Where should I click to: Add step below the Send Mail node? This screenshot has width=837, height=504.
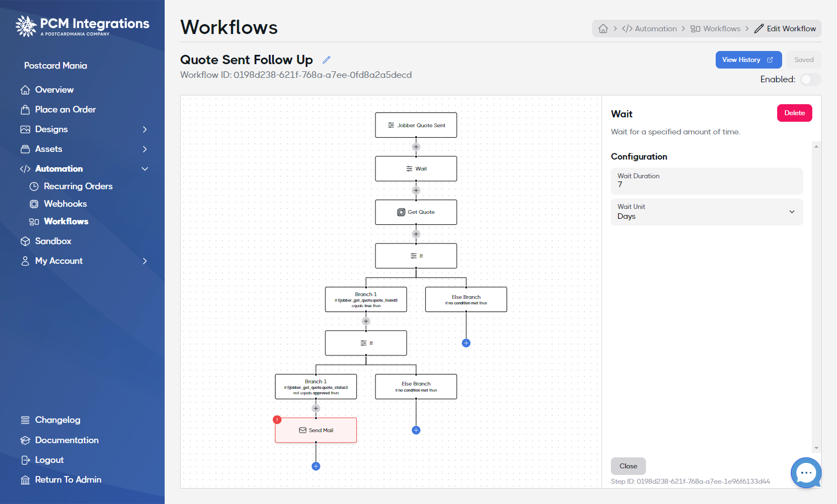coord(316,466)
